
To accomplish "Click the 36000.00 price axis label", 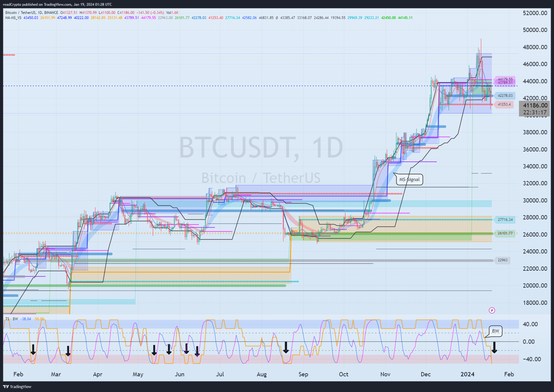I will [x=535, y=149].
